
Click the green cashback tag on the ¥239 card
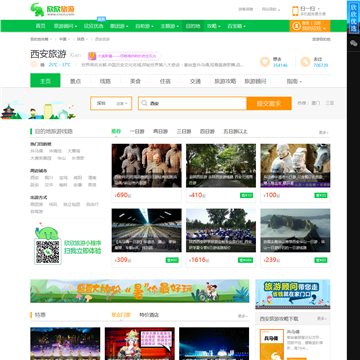pyautogui.click(x=321, y=260)
